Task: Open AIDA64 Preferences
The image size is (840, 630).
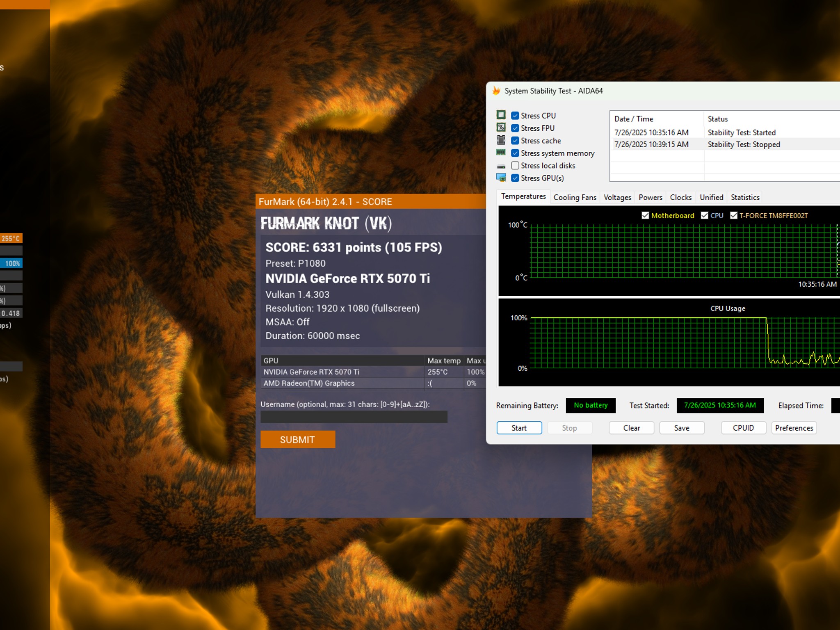Action: pyautogui.click(x=794, y=428)
